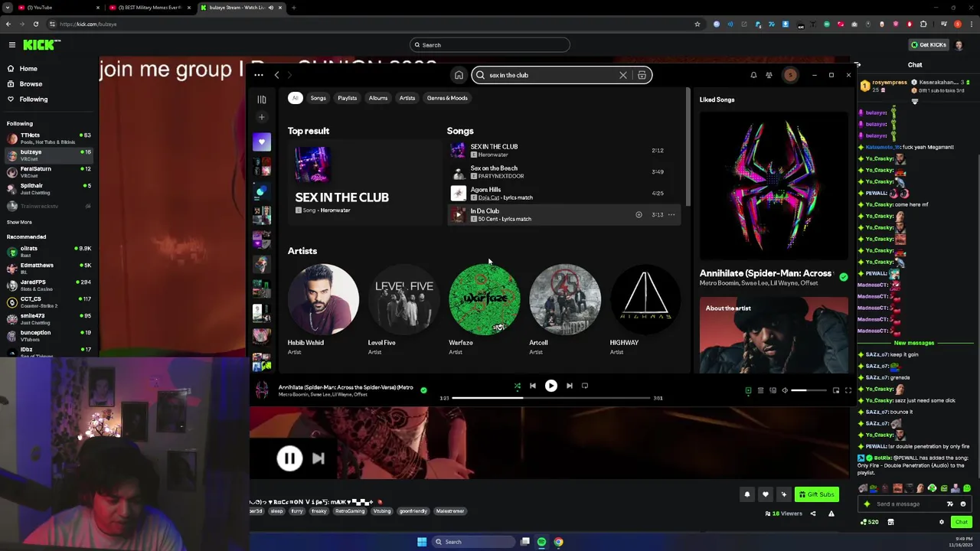
Task: Open Connect to a device icon
Action: 773,390
